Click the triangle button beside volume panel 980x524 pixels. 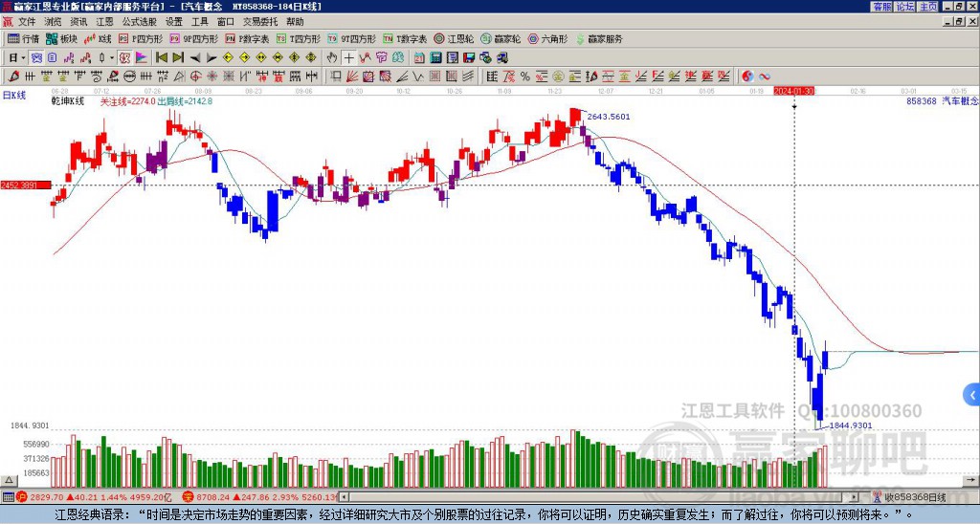[x=9, y=480]
